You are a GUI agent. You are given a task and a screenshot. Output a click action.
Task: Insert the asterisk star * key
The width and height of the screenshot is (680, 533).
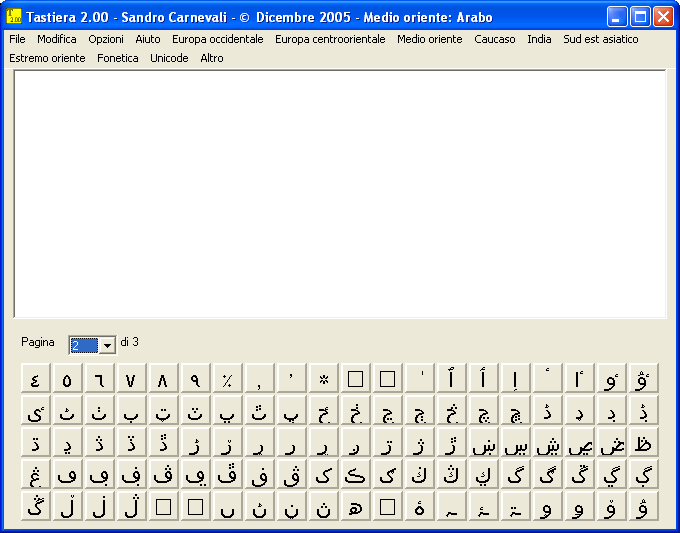coord(324,378)
